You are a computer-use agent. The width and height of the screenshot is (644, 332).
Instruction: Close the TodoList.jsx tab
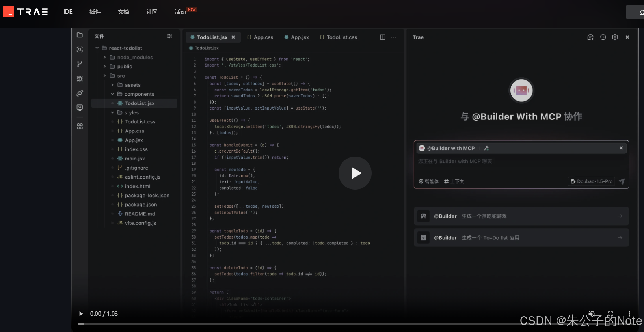click(x=233, y=37)
